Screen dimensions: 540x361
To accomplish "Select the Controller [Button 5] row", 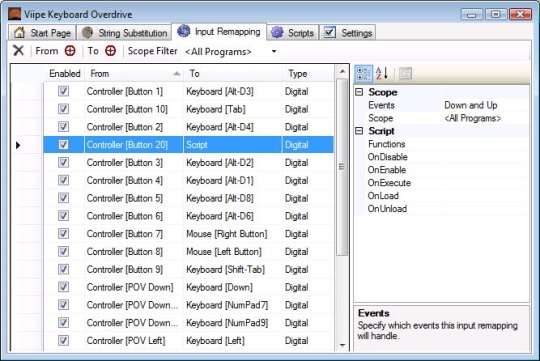I will coord(189,198).
